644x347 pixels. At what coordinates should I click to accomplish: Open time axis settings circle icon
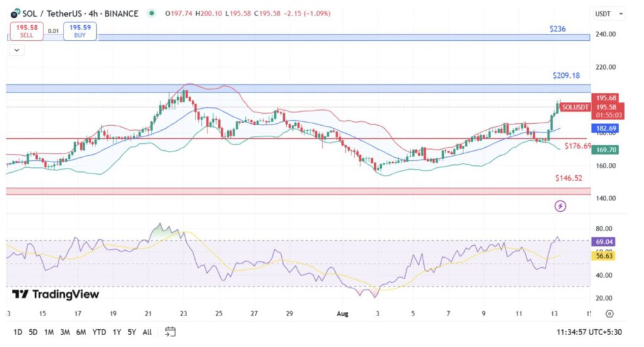609,313
